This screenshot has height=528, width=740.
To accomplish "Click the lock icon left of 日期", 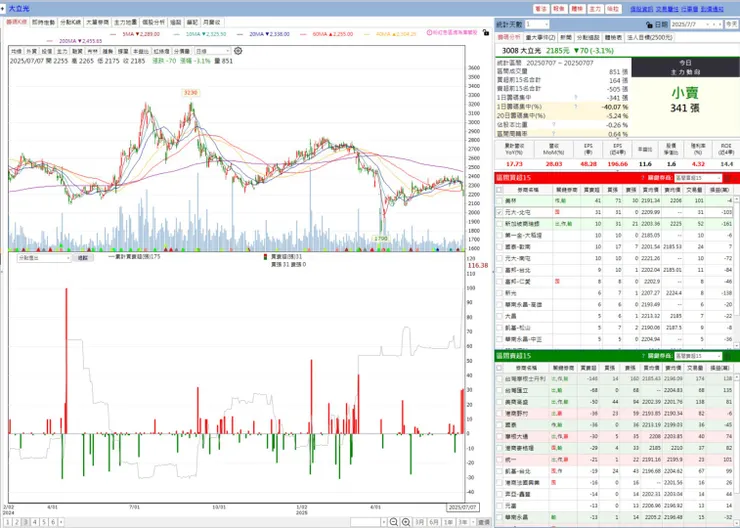I will (649, 25).
